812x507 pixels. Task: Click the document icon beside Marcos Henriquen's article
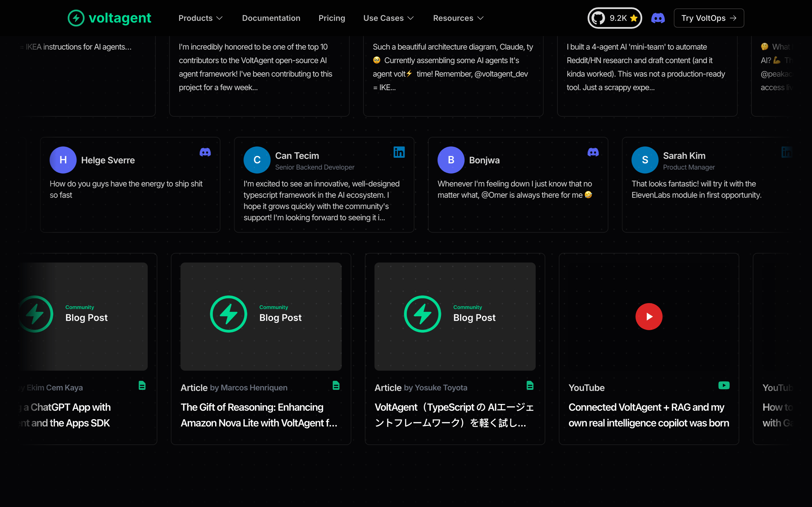336,386
